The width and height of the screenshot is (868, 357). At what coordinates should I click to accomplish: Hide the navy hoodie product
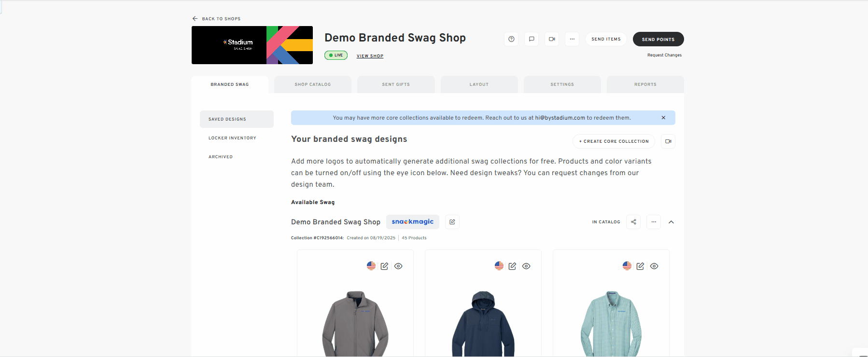[x=526, y=266]
